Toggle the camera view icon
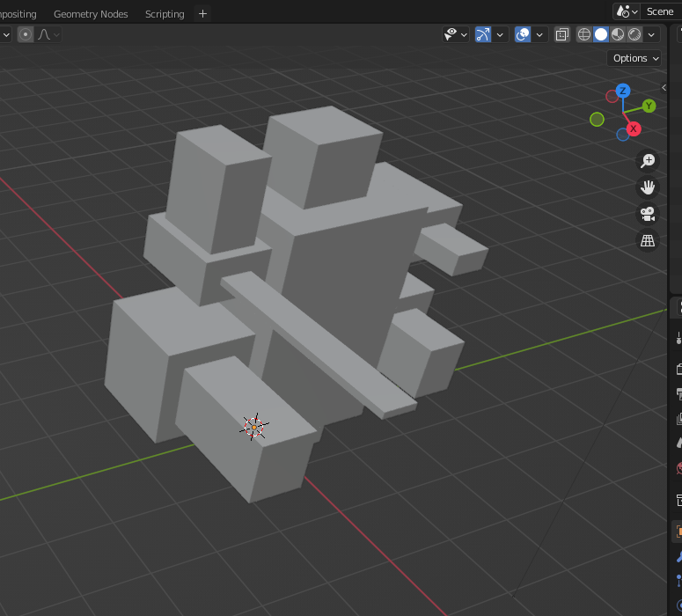 coord(648,214)
